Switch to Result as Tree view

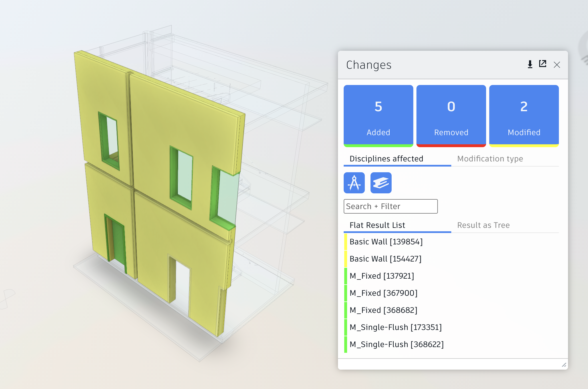click(x=483, y=225)
